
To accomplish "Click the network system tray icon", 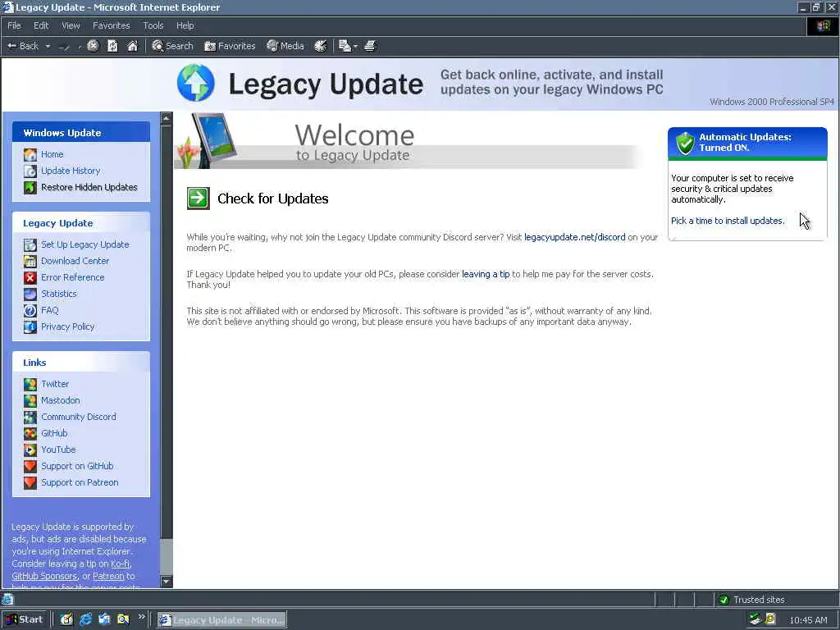I will (756, 619).
